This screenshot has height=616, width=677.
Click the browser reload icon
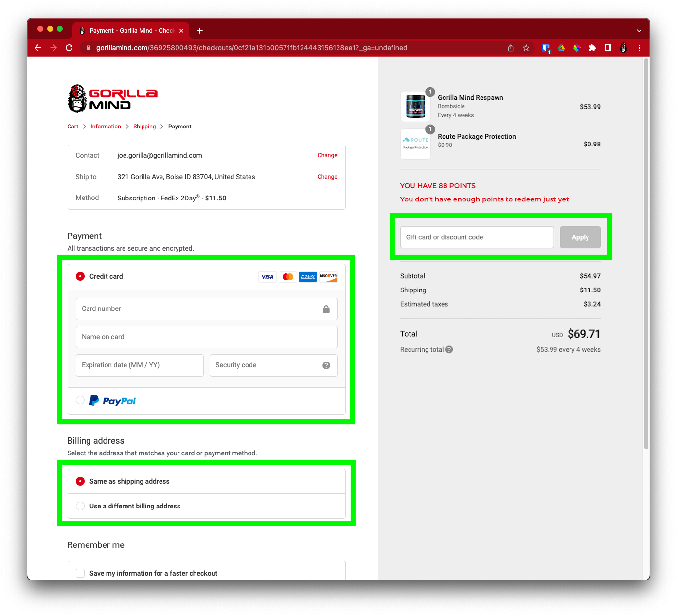pyautogui.click(x=69, y=48)
